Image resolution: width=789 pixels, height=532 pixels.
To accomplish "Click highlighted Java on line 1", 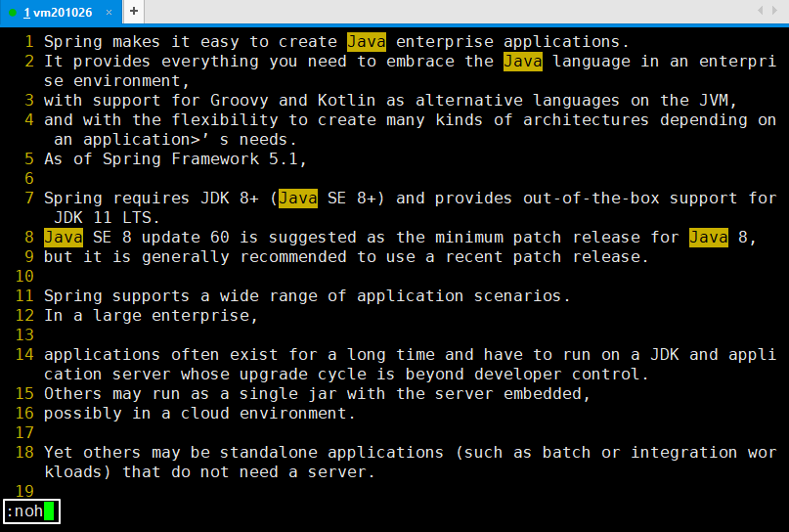I will click(x=367, y=42).
